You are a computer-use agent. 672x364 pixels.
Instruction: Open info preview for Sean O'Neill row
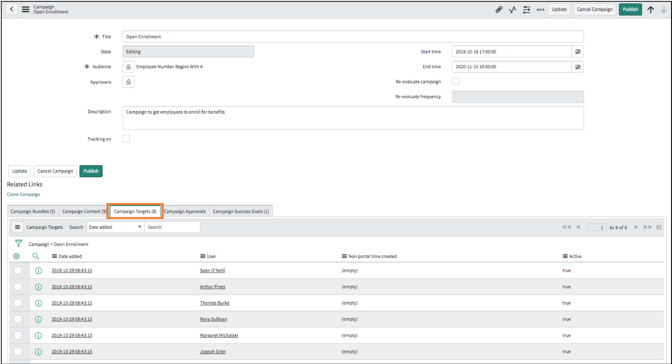point(38,271)
